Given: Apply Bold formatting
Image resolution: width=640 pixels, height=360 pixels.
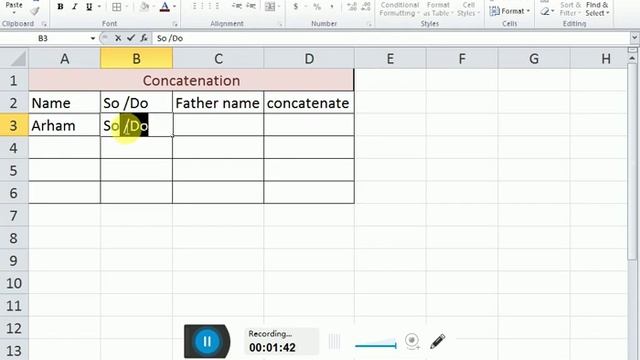Looking at the screenshot, I should (60, 7).
